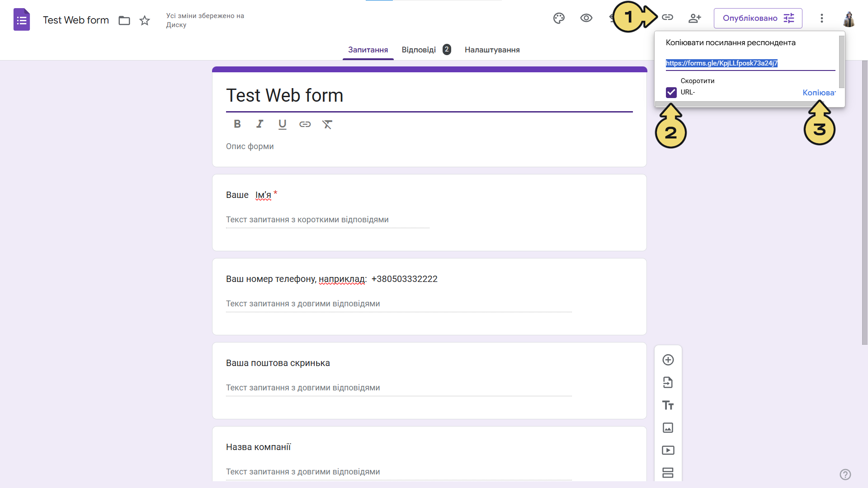Select the Назва компанії question
868x488 pixels.
(x=429, y=454)
